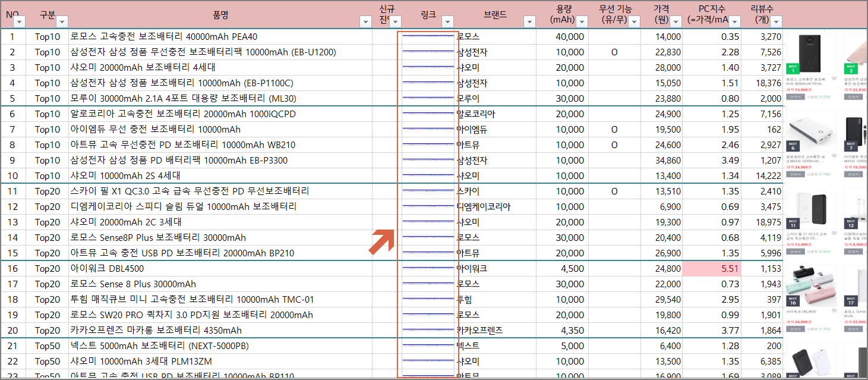Click 판매처 button under BEST 1 product

click(796, 97)
